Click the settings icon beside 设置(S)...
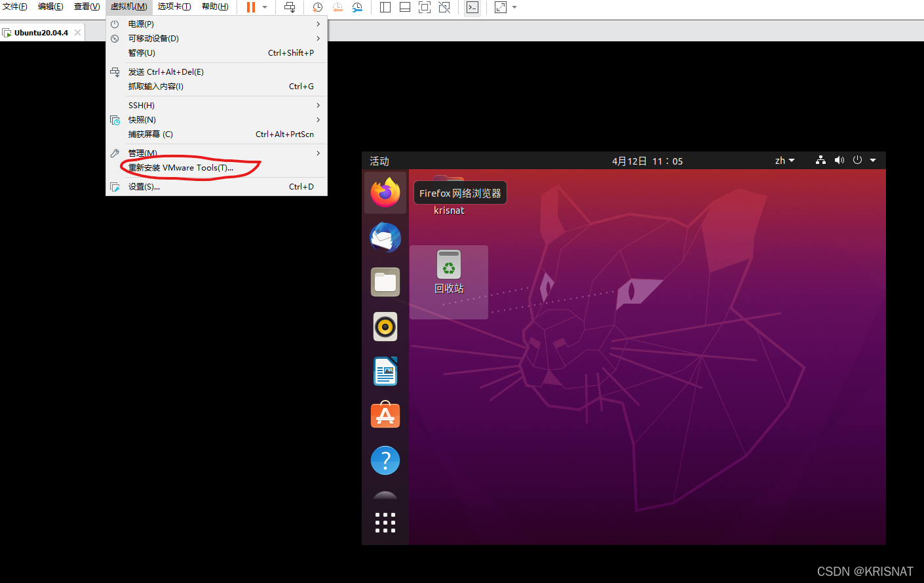Screen dimensions: 924x583 [x=115, y=187]
